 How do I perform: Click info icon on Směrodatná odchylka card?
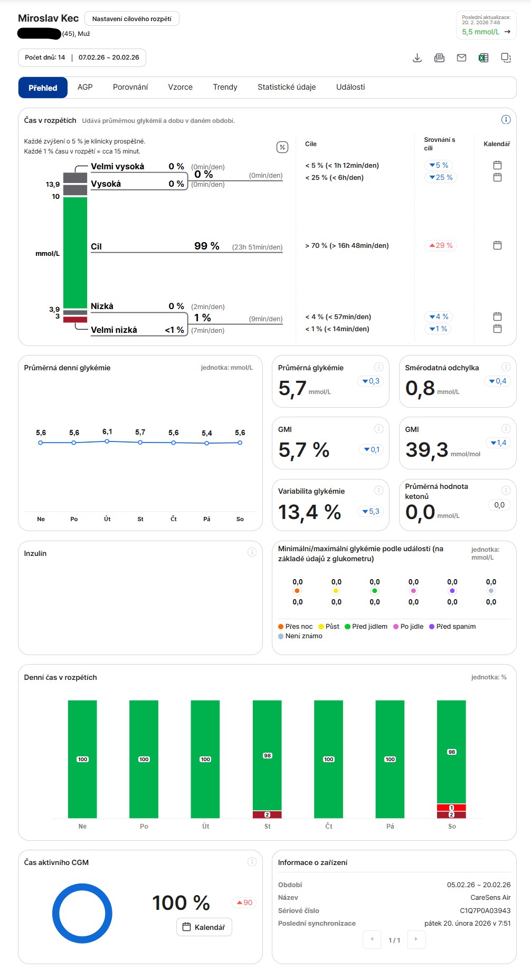(x=506, y=367)
